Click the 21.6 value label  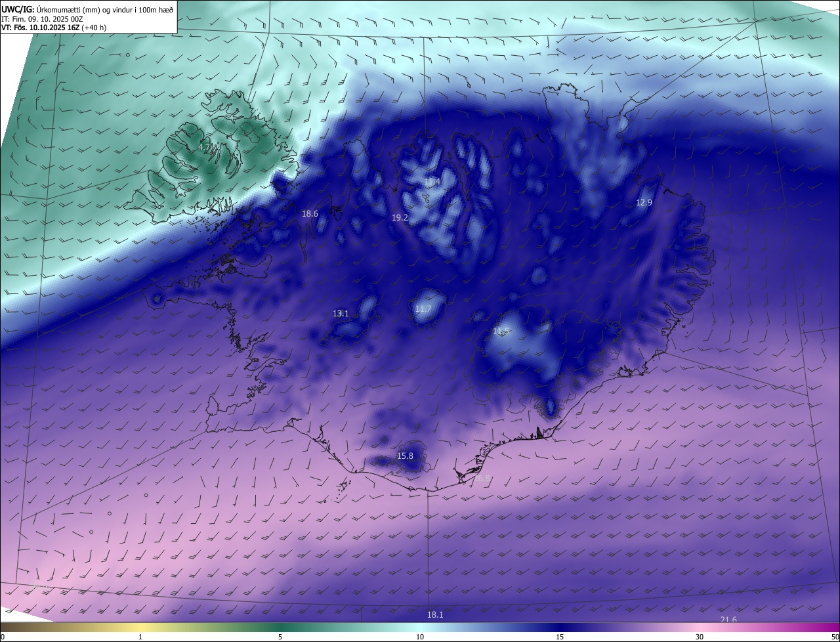728,620
